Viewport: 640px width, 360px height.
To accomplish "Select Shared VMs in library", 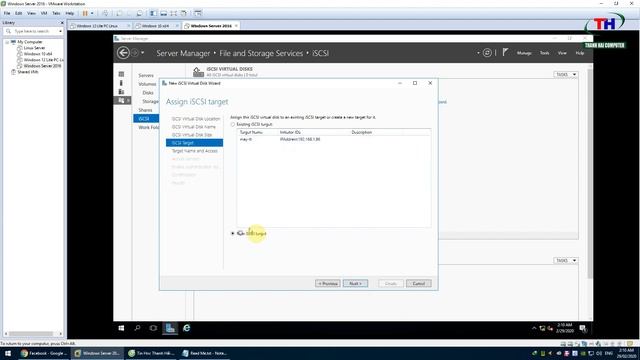I will click(27, 72).
